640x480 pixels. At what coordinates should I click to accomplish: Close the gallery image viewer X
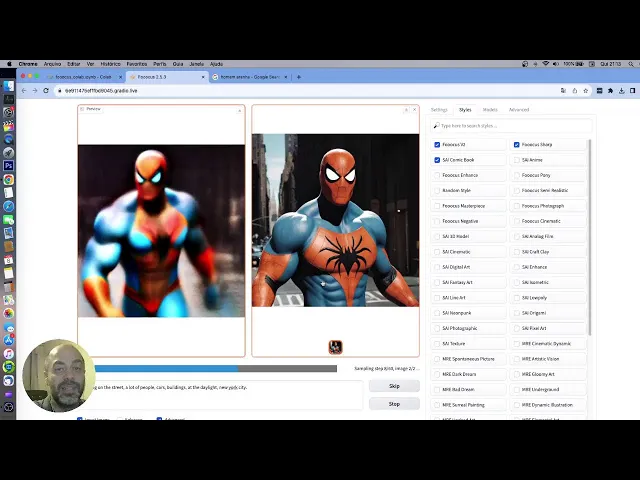click(415, 109)
